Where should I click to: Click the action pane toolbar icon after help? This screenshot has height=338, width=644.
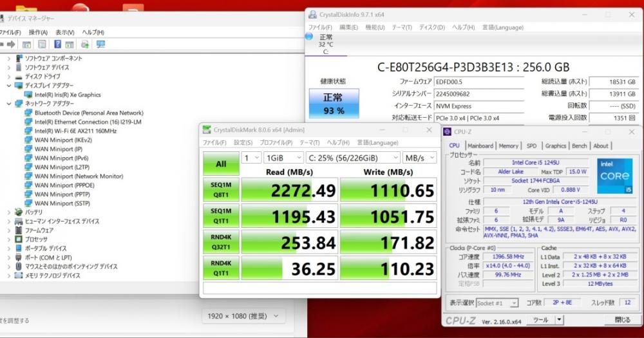[x=70, y=44]
